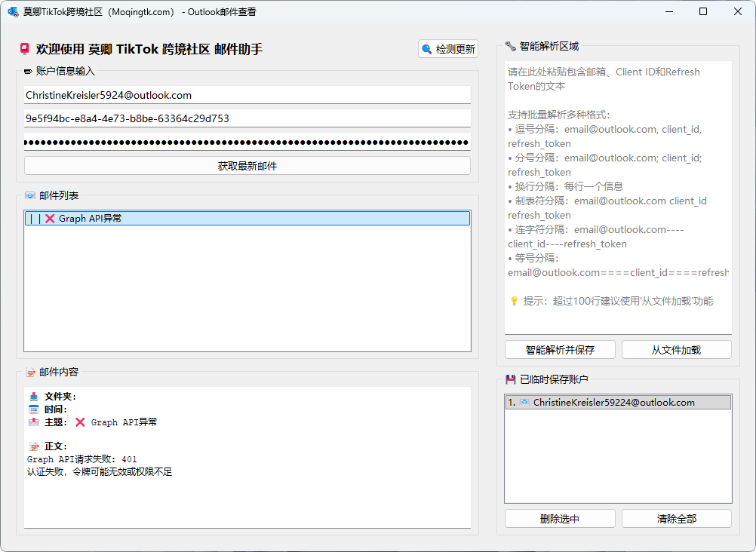Click 清除全部 button
756x552 pixels.
pos(677,518)
